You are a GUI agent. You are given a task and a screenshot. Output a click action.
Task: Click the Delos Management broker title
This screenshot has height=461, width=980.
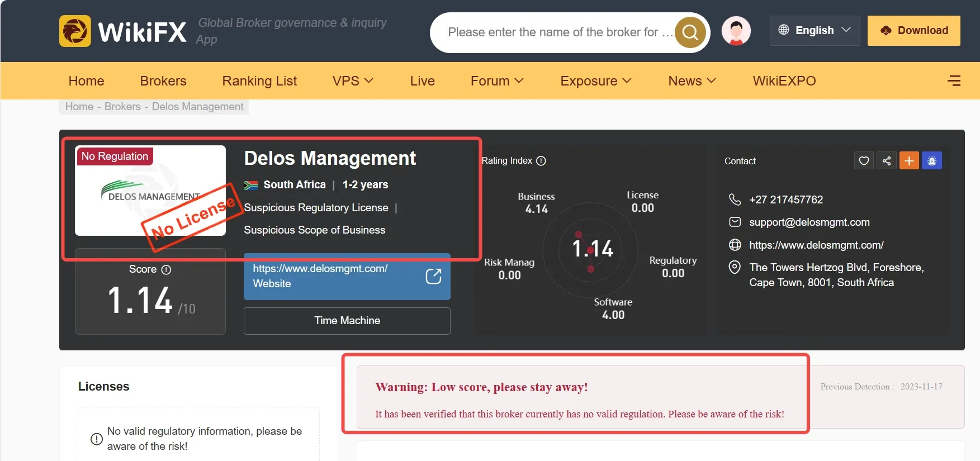point(330,158)
